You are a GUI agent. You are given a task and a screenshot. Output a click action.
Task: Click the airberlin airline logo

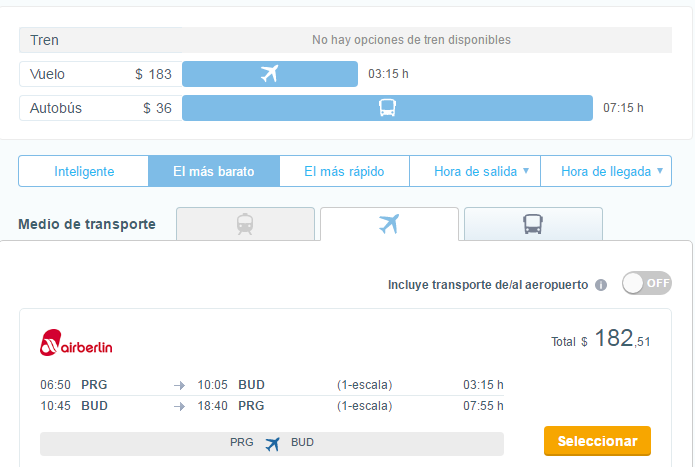point(76,344)
